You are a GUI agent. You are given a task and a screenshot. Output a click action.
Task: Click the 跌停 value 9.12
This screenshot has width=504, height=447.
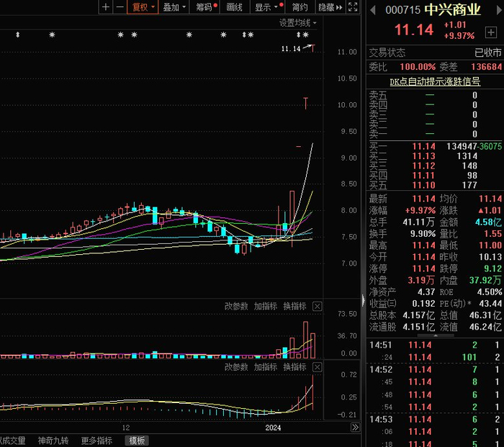(x=492, y=268)
